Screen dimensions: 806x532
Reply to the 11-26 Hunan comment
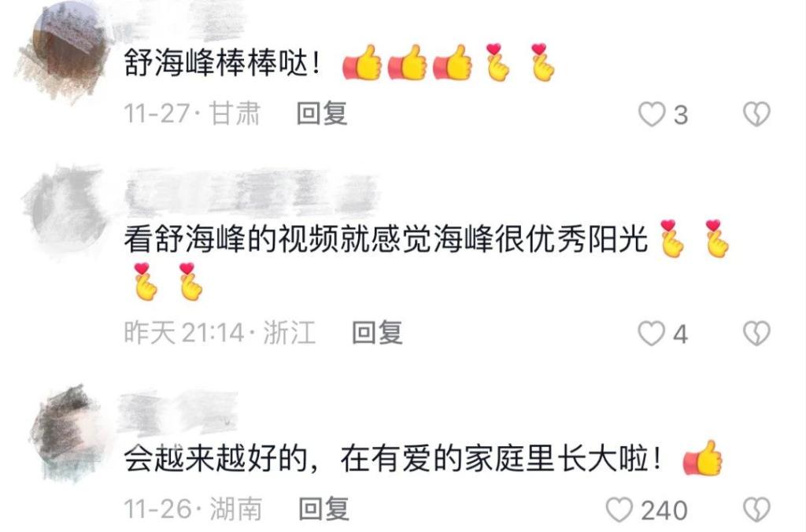(x=324, y=509)
